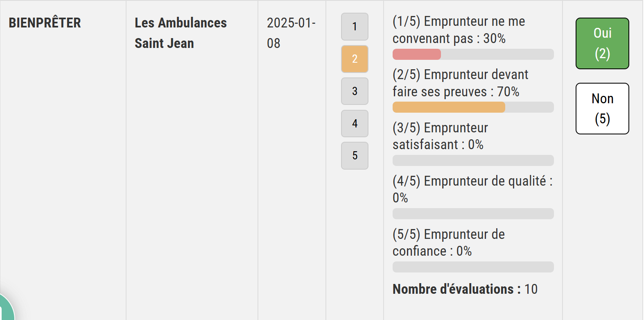This screenshot has height=320, width=644.
Task: Click the BIENPRÊTER platform name
Action: (45, 23)
